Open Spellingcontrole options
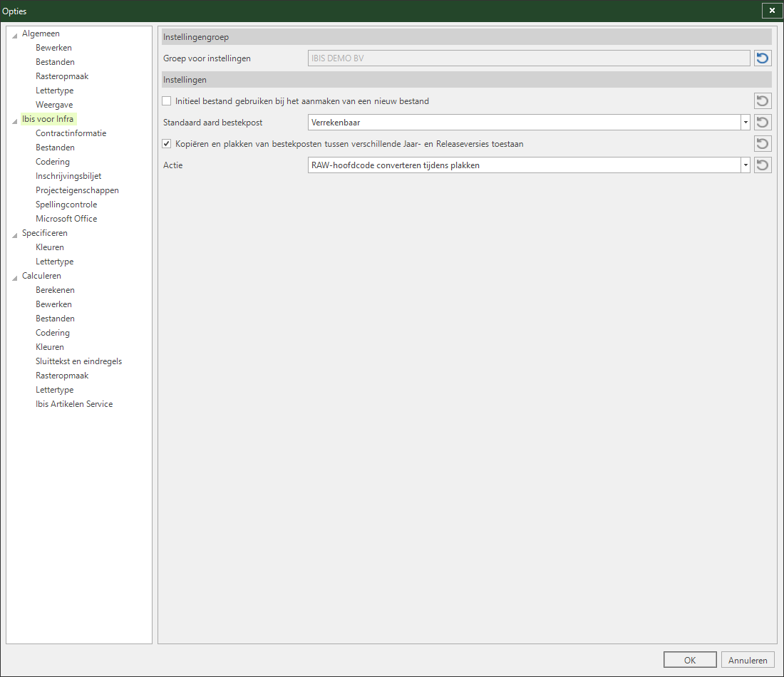The height and width of the screenshot is (677, 784). click(x=66, y=205)
